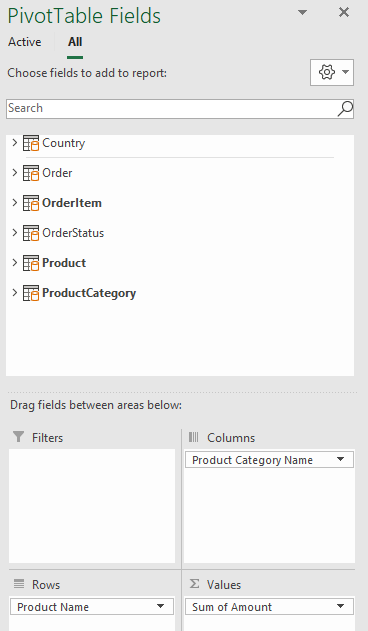368x631 pixels.
Task: Click the ProductCategory table icon
Action: pyautogui.click(x=31, y=293)
